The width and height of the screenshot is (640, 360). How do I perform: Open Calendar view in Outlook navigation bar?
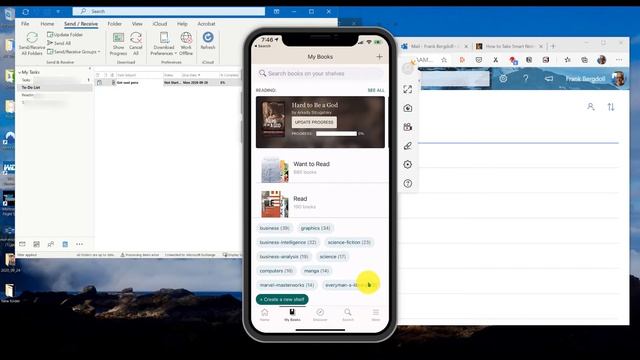(x=36, y=244)
